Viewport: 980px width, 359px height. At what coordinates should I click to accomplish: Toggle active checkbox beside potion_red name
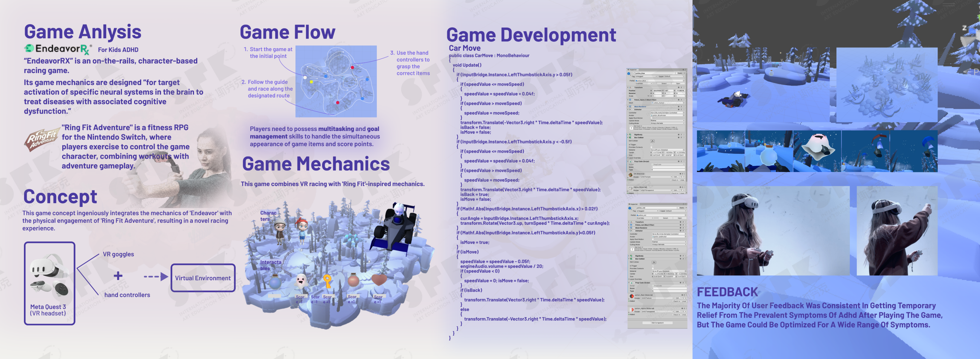[x=635, y=208]
